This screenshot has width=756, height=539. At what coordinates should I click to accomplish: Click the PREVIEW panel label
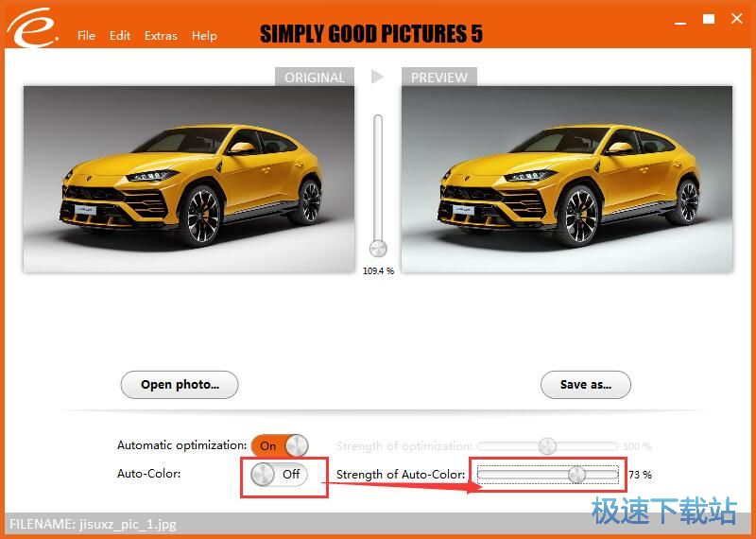439,78
